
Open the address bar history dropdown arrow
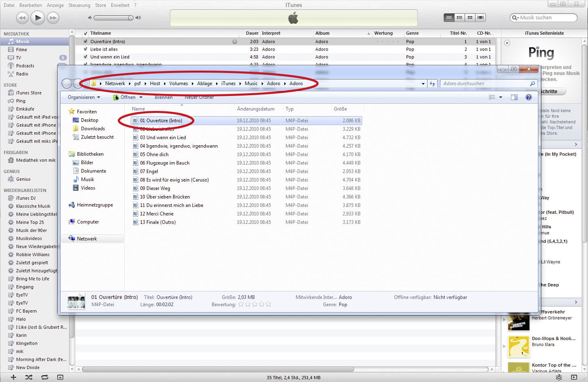coord(423,83)
